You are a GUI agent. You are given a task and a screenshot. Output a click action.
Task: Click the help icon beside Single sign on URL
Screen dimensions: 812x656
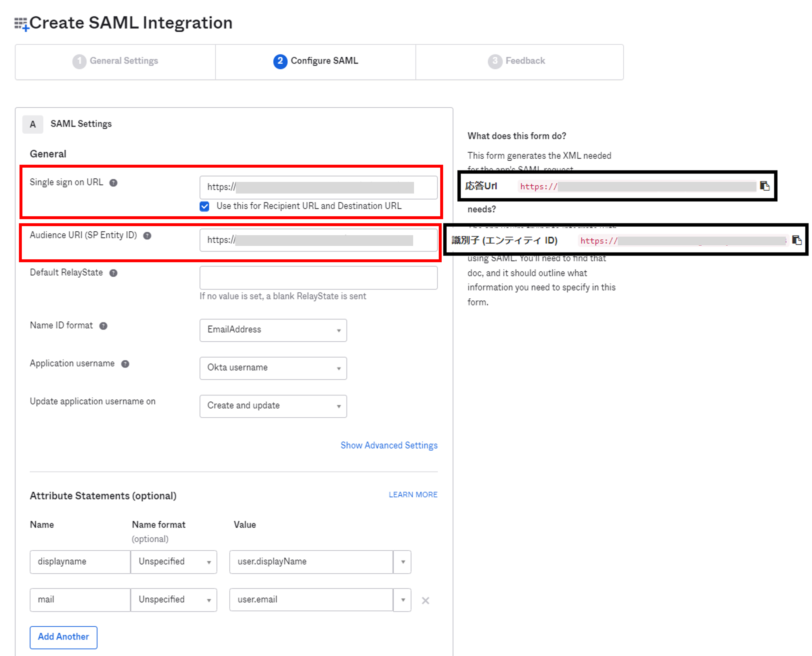point(113,183)
